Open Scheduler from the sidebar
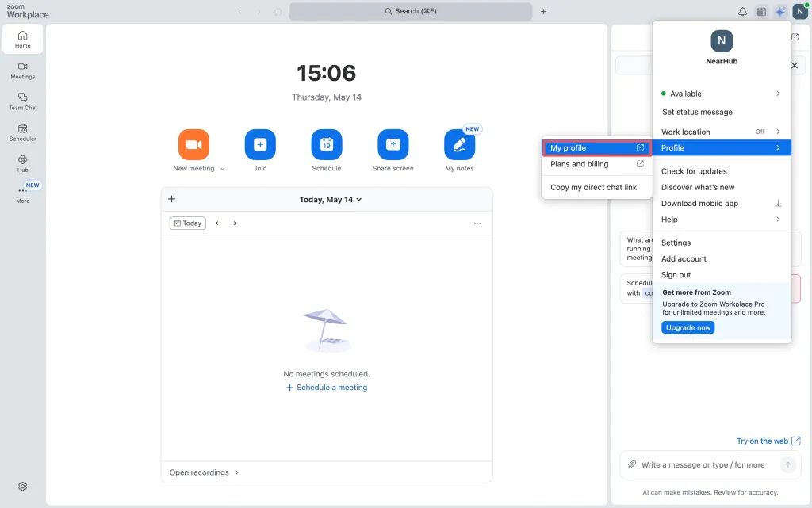The width and height of the screenshot is (812, 508). [23, 133]
